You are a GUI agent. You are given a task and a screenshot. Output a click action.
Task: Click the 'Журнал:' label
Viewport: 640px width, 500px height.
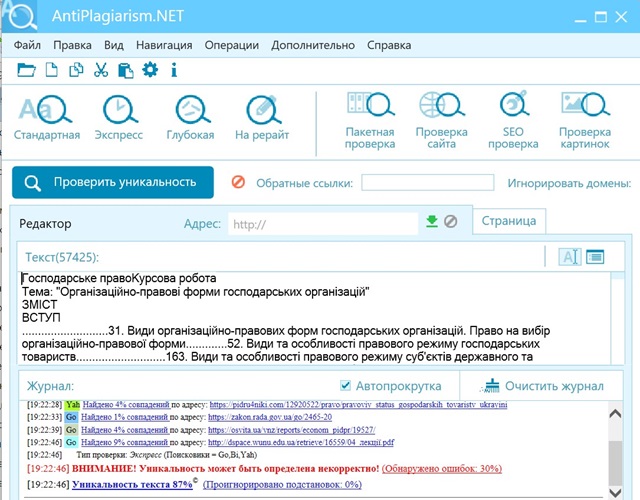point(51,386)
